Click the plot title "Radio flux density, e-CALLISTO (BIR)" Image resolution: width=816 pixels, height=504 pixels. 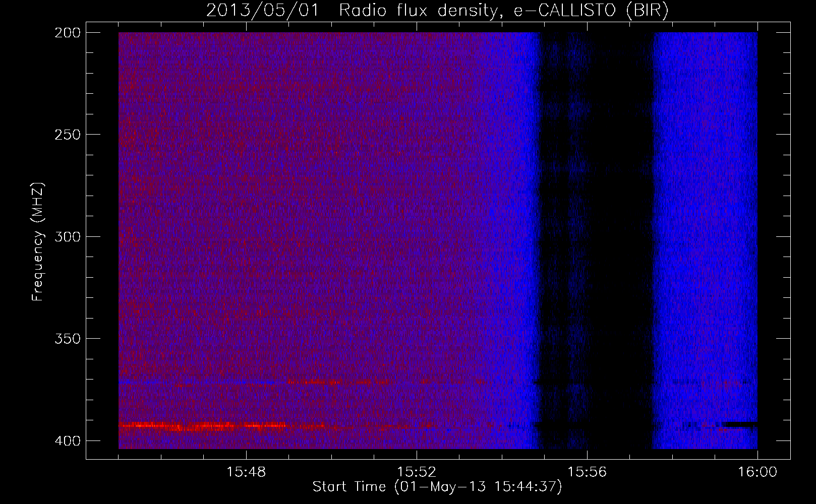tap(503, 11)
